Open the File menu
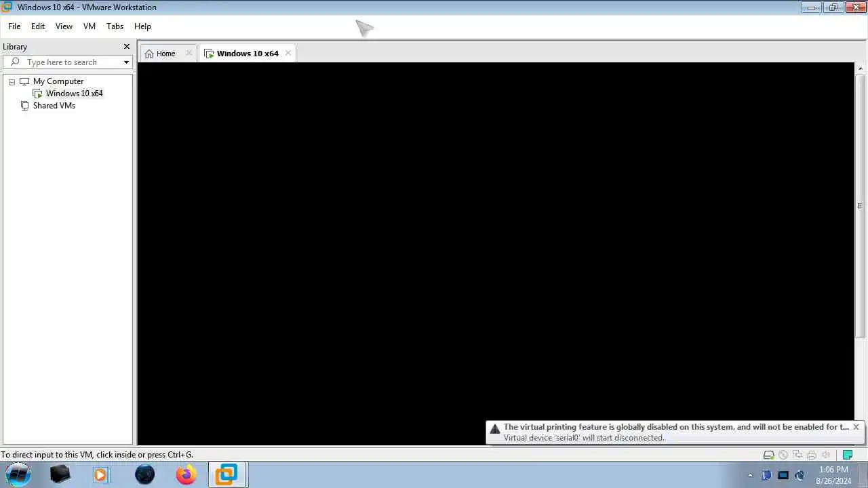This screenshot has width=868, height=488. pos(14,26)
